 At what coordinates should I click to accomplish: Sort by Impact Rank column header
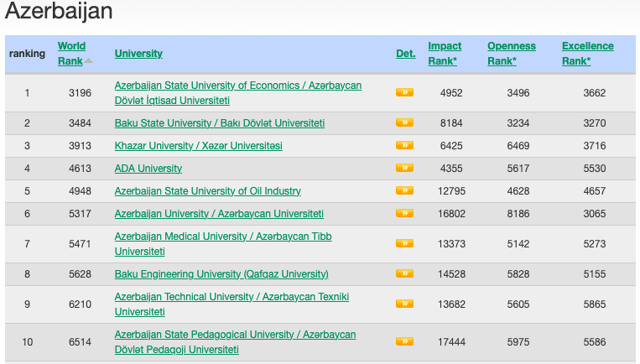[445, 53]
